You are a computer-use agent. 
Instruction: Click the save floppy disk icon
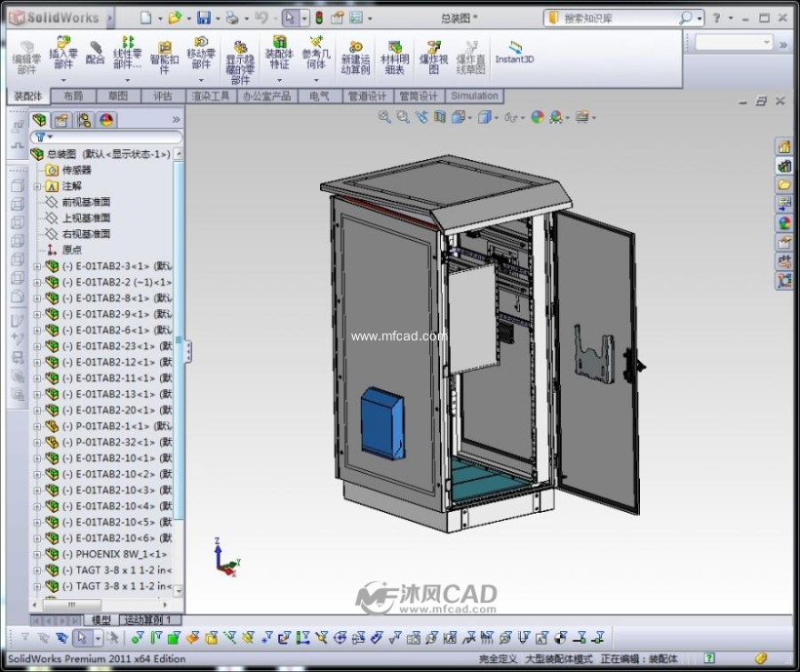point(204,19)
